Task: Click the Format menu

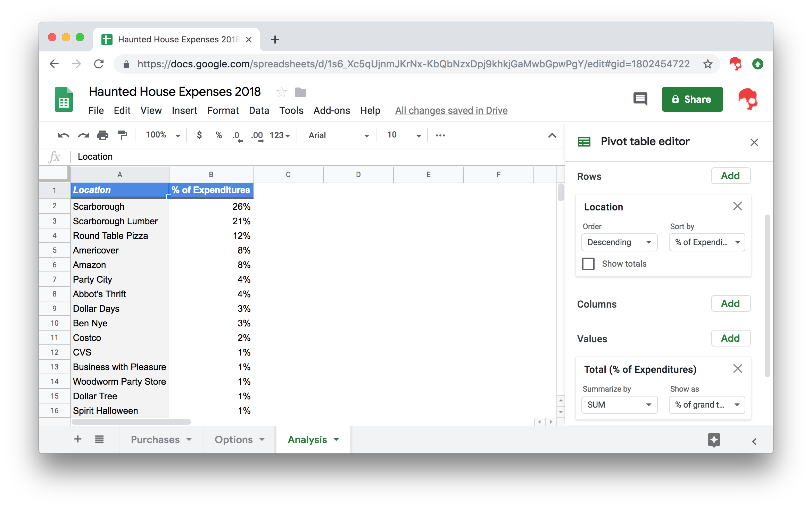Action: click(x=223, y=110)
